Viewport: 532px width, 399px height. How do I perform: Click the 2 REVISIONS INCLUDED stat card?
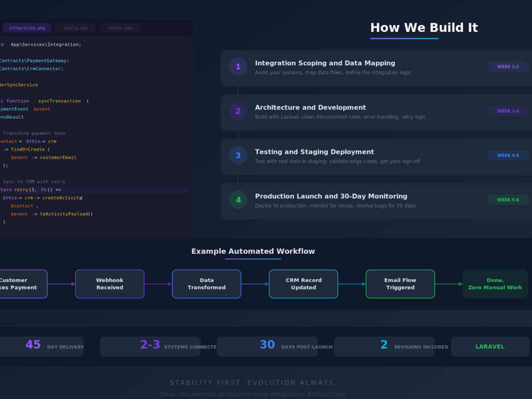(x=384, y=346)
